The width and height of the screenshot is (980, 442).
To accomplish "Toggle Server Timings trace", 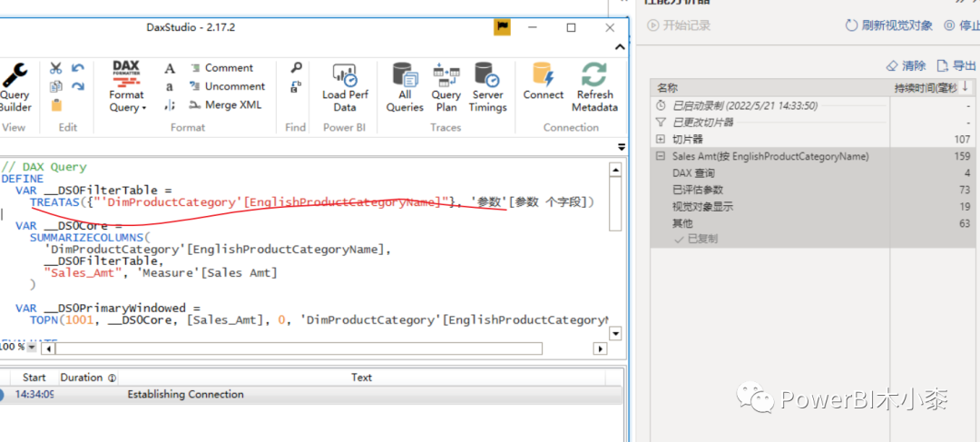I will point(487,87).
